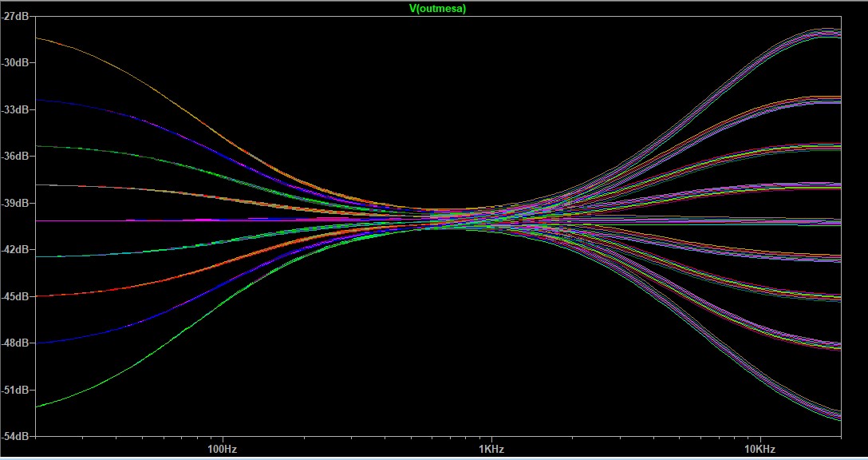Screen dimensions: 868x460
Task: Click the -45dB axis label
Action: (x=15, y=296)
